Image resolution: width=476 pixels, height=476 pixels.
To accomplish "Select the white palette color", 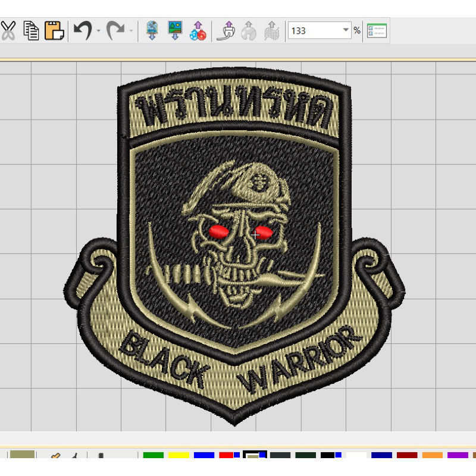I will click(x=356, y=455).
